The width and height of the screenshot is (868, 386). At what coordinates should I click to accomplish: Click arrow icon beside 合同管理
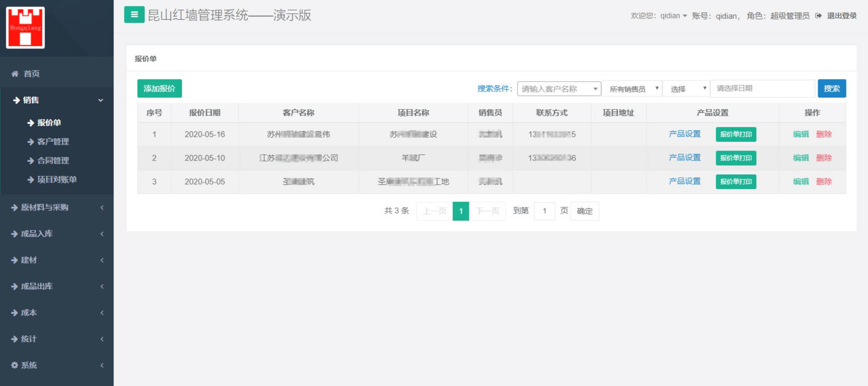31,161
